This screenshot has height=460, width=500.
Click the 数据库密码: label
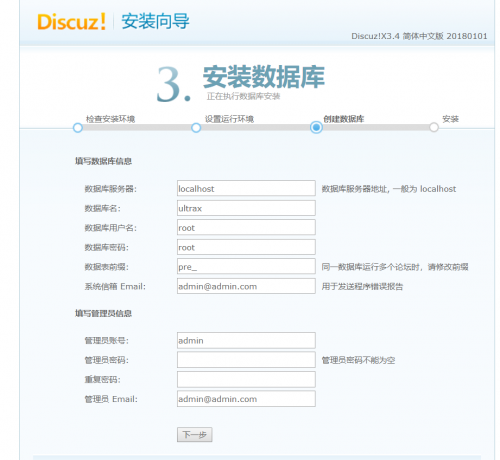point(107,247)
